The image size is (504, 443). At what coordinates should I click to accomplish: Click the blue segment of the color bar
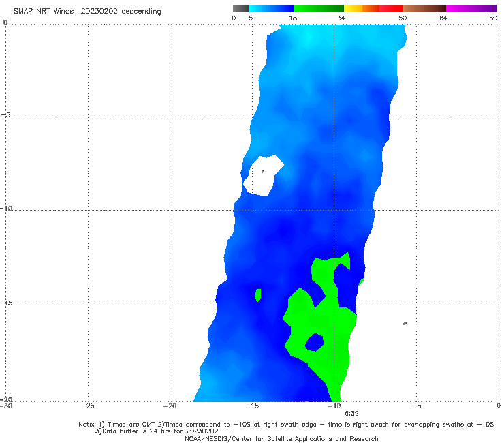(x=272, y=8)
